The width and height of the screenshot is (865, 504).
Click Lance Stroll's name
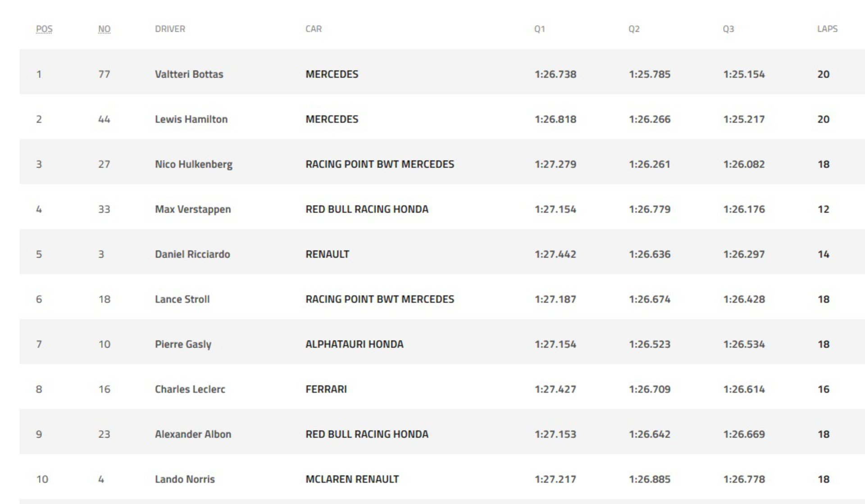coord(182,300)
